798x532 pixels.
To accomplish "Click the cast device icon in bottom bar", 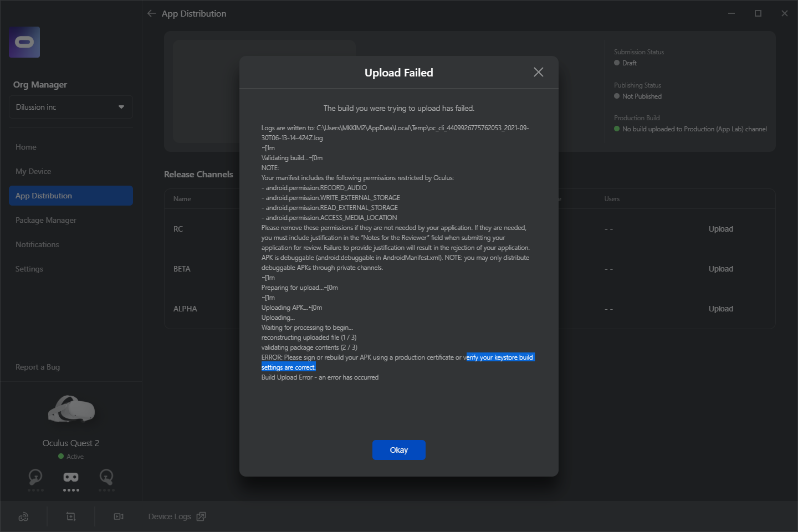I will [23, 516].
